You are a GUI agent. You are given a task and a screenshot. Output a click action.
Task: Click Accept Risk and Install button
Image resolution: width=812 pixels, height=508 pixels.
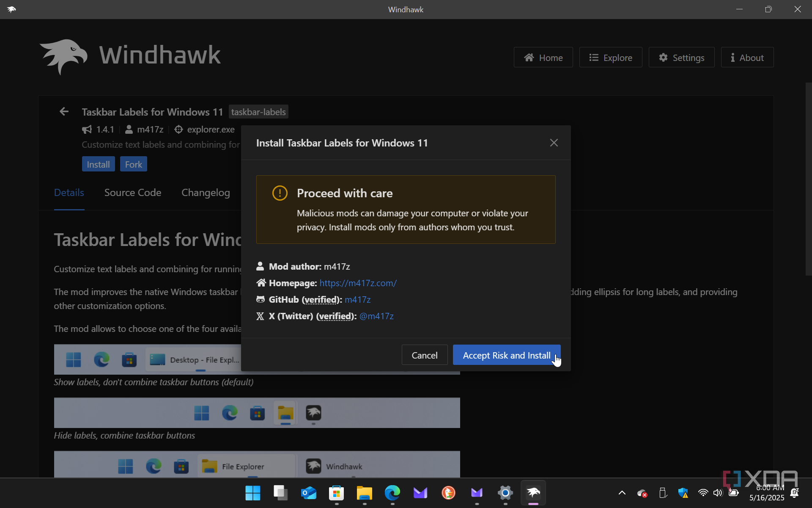point(506,355)
